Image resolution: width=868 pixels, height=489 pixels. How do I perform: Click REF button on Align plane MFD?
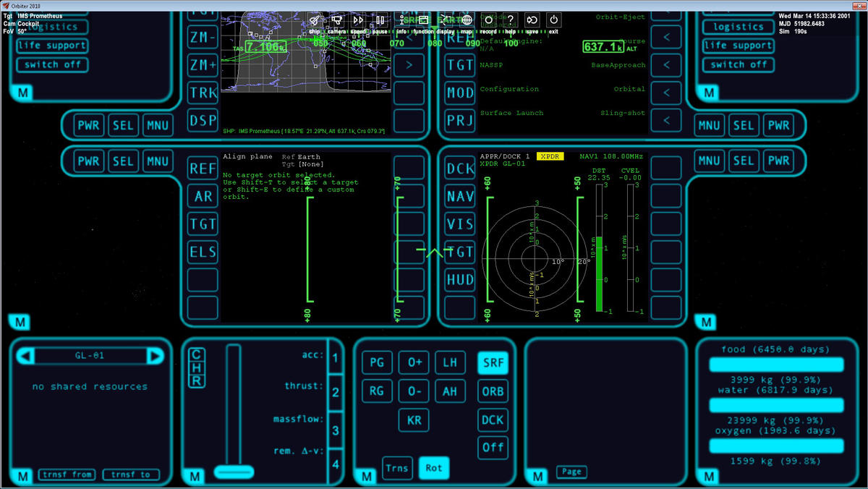click(x=203, y=169)
